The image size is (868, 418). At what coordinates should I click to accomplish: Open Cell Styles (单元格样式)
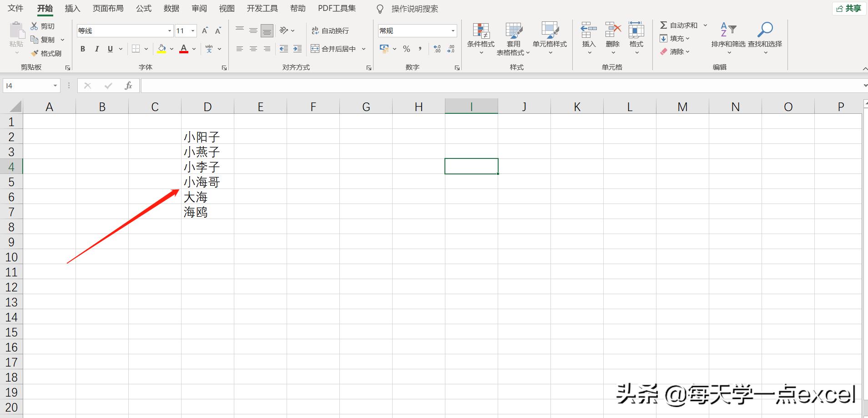[550, 39]
